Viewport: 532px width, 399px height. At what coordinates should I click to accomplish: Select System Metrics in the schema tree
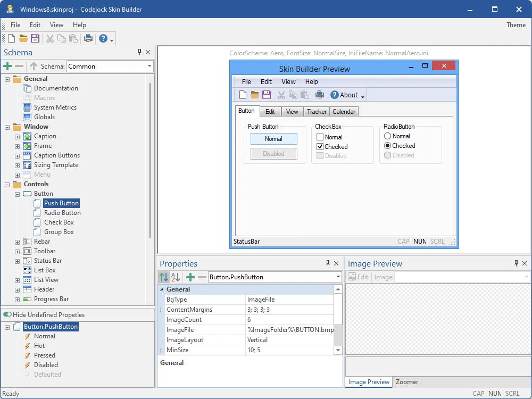click(x=55, y=107)
